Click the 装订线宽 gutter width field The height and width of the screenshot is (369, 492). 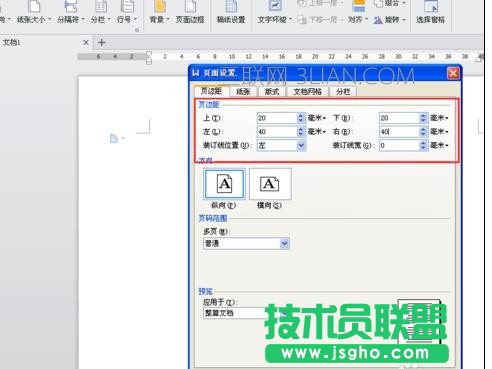point(399,145)
